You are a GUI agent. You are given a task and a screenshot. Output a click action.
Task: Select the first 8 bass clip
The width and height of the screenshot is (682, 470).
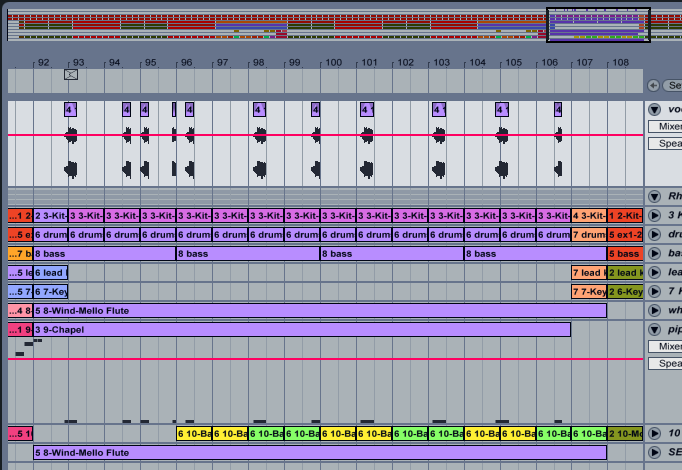pos(104,253)
